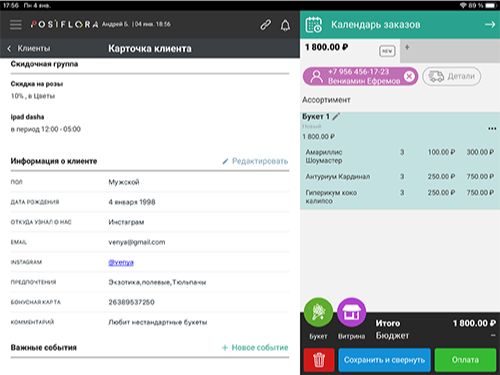Add a new bouquet with green Букет icon
Image resolution: width=500 pixels, height=375 pixels.
318,313
